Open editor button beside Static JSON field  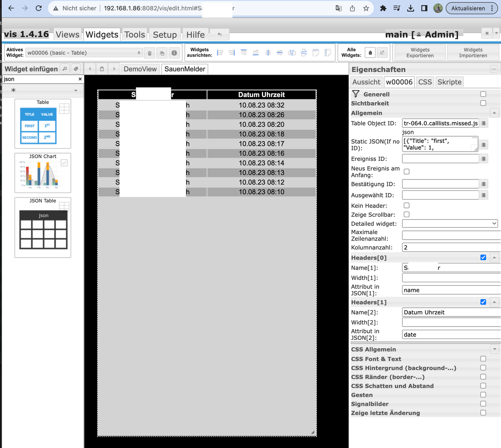point(483,144)
